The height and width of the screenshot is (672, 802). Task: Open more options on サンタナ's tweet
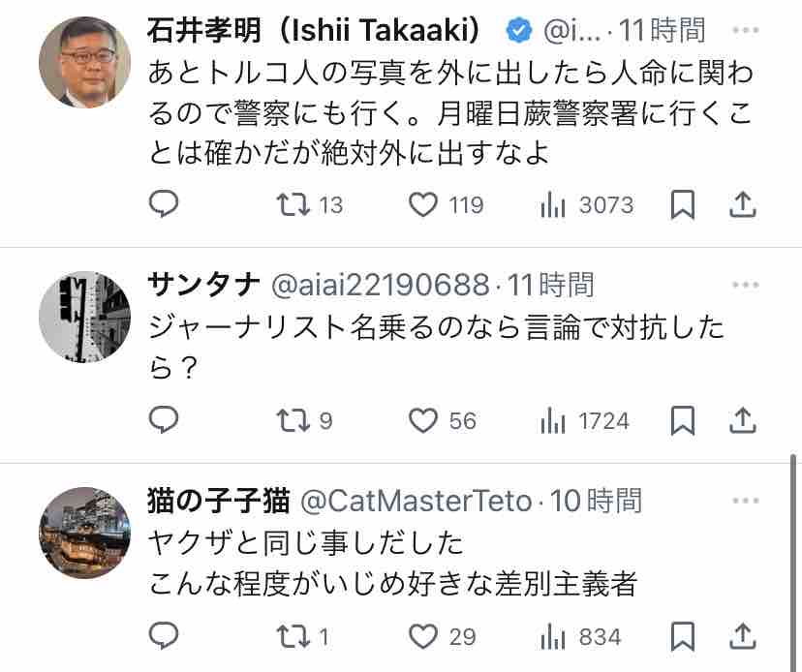[745, 285]
